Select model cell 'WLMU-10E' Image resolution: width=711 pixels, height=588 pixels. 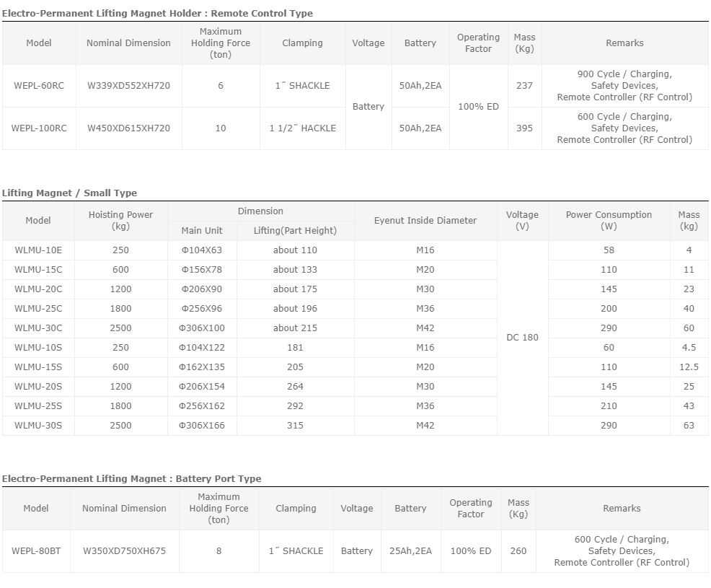38,250
